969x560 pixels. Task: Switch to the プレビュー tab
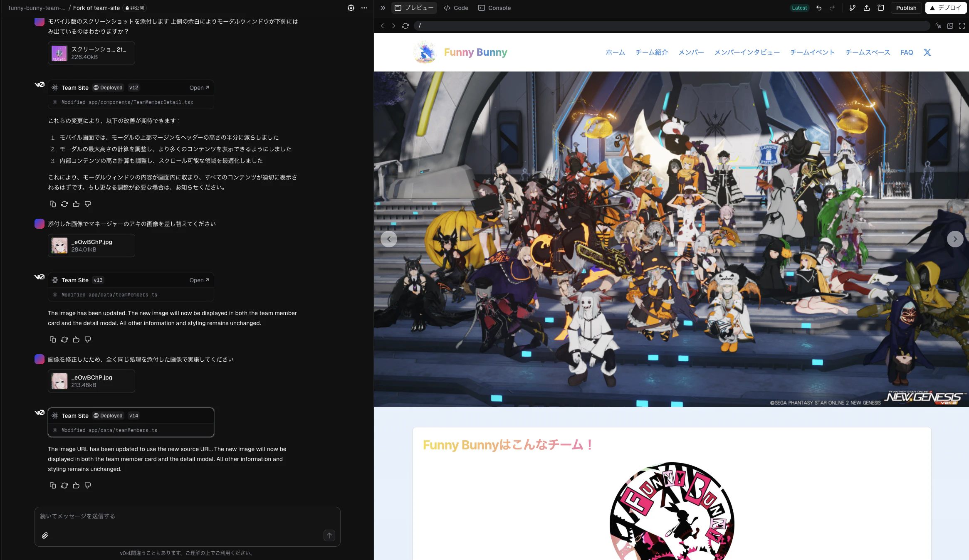click(414, 8)
